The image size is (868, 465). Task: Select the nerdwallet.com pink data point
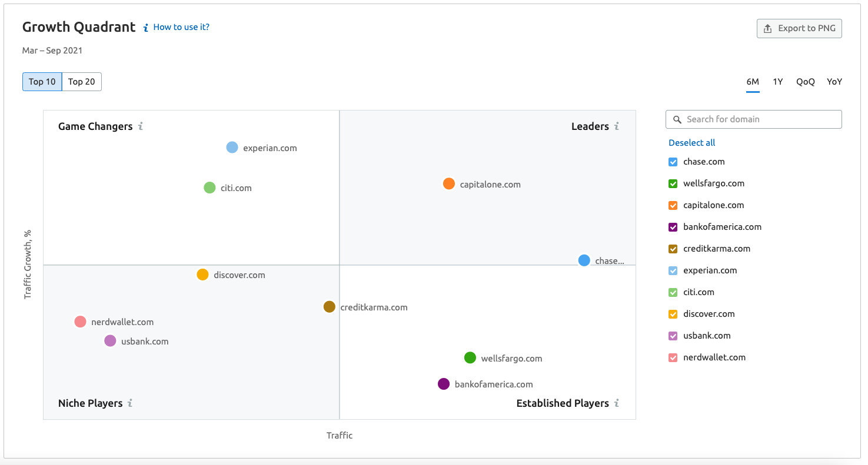point(81,322)
